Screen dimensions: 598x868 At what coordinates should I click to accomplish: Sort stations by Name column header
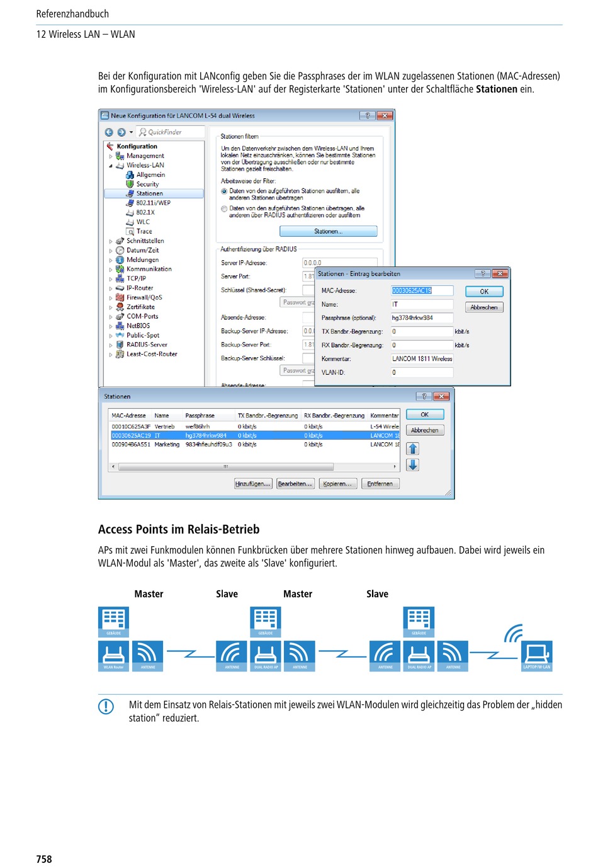point(167,416)
